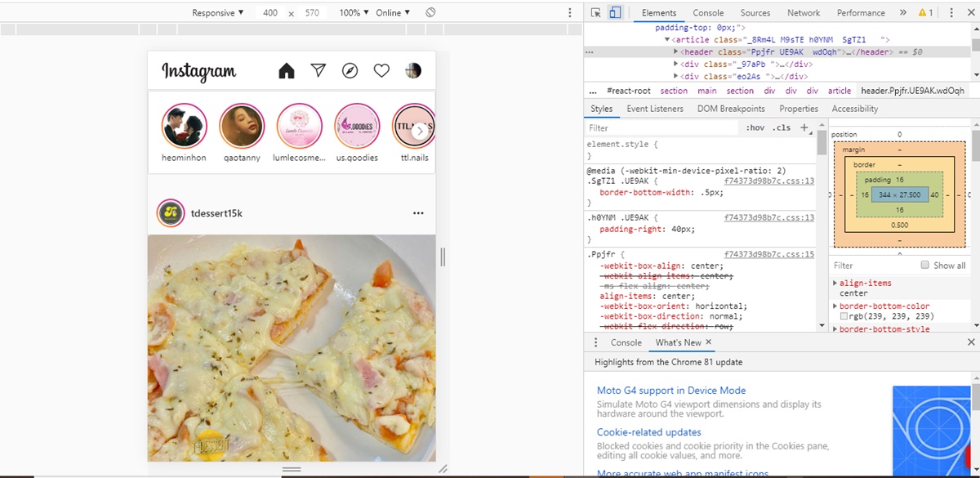Screen dimensions: 980x478
Task: Toggle the device toolbar icon
Action: tap(615, 13)
